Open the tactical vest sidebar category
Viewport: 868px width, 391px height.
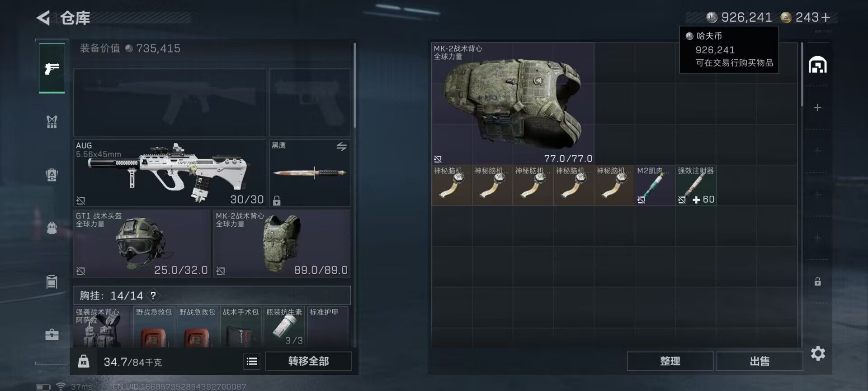pos(52,121)
